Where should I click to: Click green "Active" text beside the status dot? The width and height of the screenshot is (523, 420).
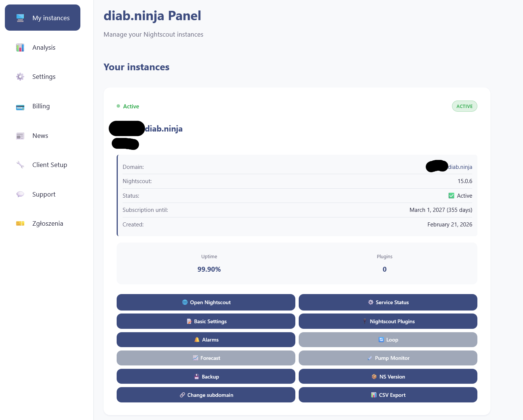tap(131, 106)
